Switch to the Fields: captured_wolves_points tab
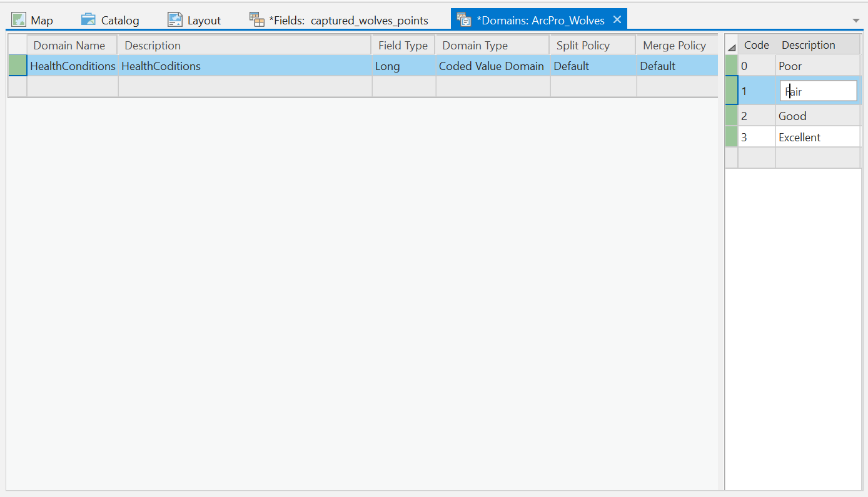Viewport: 868px width, 497px height. (348, 21)
